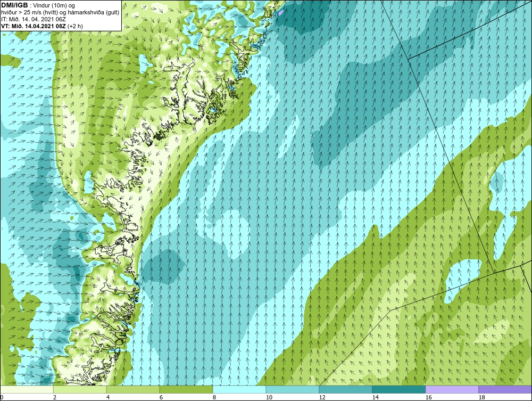
Task: Click the legend scale label '8'
Action: click(214, 397)
